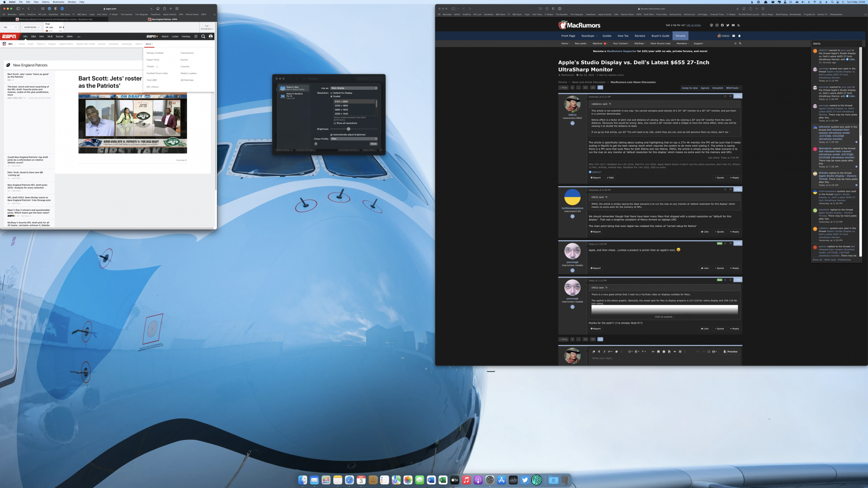The width and height of the screenshot is (868, 488).
Task: Open Mail from the Dock
Action: 315,480
